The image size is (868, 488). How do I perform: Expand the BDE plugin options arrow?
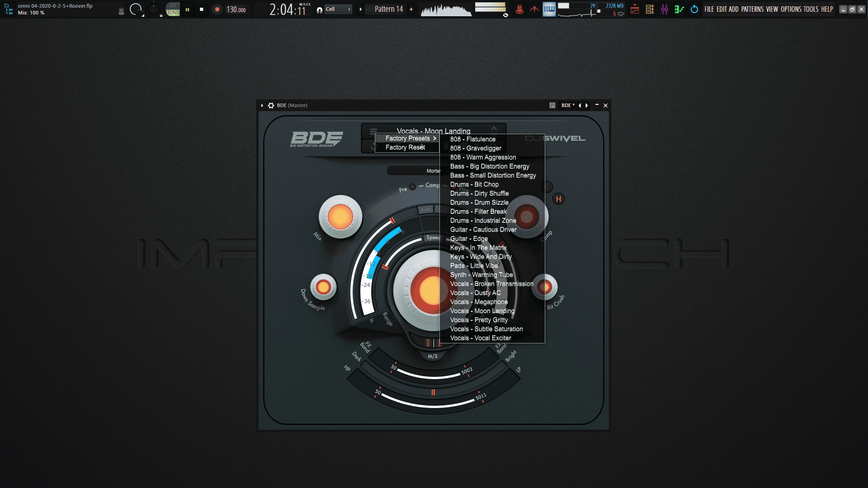click(x=262, y=105)
